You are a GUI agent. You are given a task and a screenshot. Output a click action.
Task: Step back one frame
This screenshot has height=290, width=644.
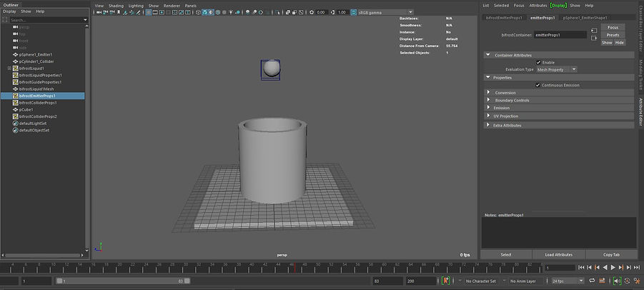point(589,267)
